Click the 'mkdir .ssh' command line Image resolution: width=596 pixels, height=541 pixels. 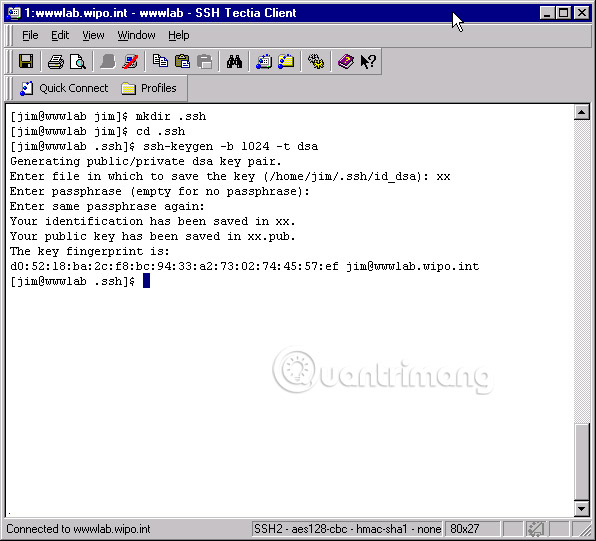click(171, 116)
